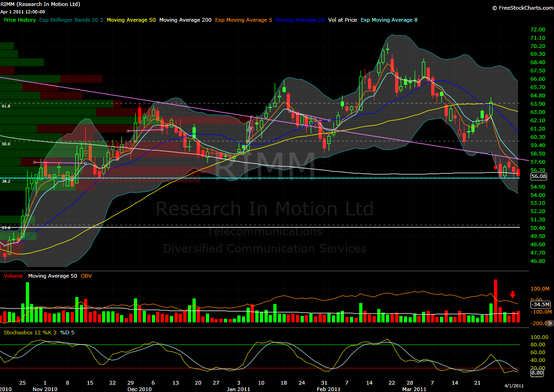Click the 8.80 stochastics value tag
This screenshot has width=554, height=392.
coord(537,372)
